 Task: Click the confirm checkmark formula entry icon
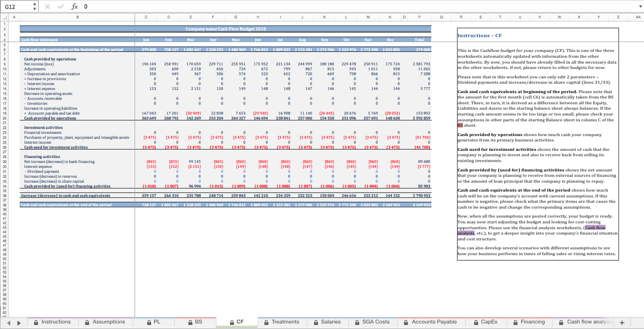coord(61,7)
